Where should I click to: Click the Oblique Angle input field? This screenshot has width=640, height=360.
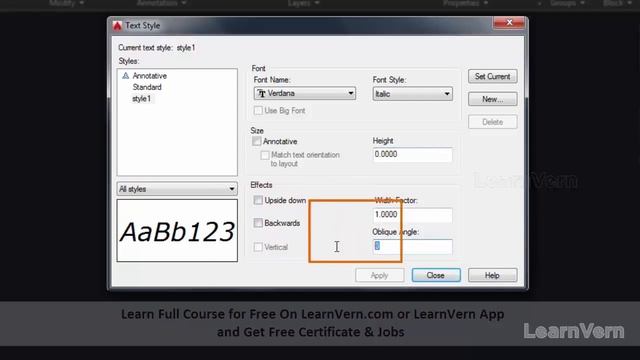pyautogui.click(x=412, y=246)
